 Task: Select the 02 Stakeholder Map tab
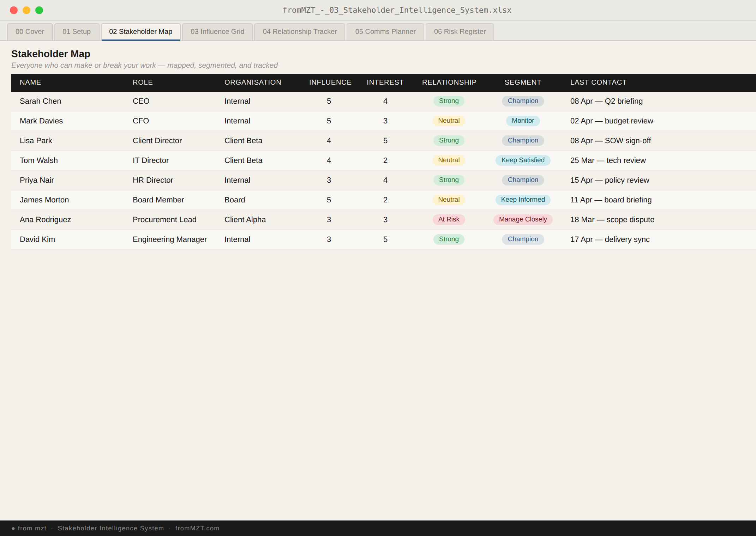pyautogui.click(x=141, y=32)
